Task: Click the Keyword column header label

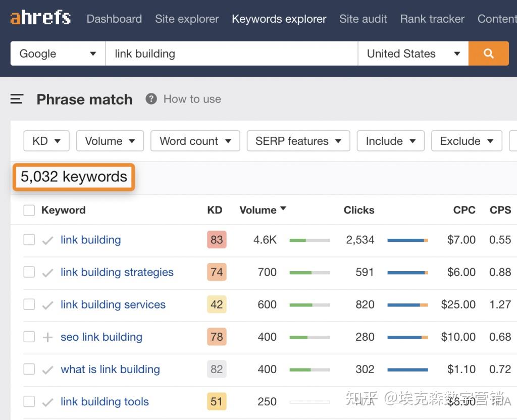Action: pyautogui.click(x=63, y=210)
